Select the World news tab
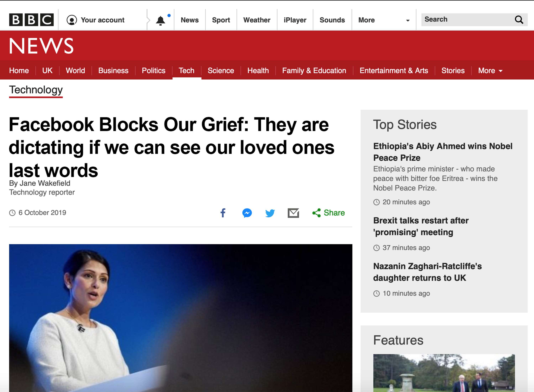This screenshot has height=392, width=534. pyautogui.click(x=75, y=70)
